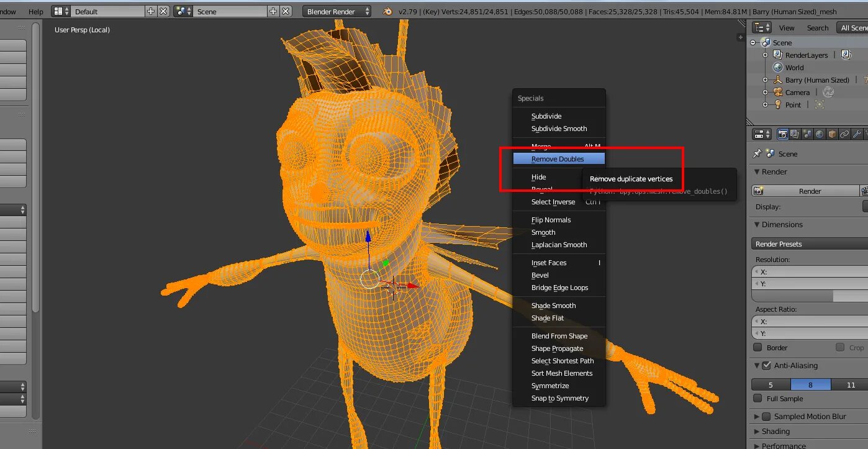Open outliner Search menu

click(x=818, y=27)
